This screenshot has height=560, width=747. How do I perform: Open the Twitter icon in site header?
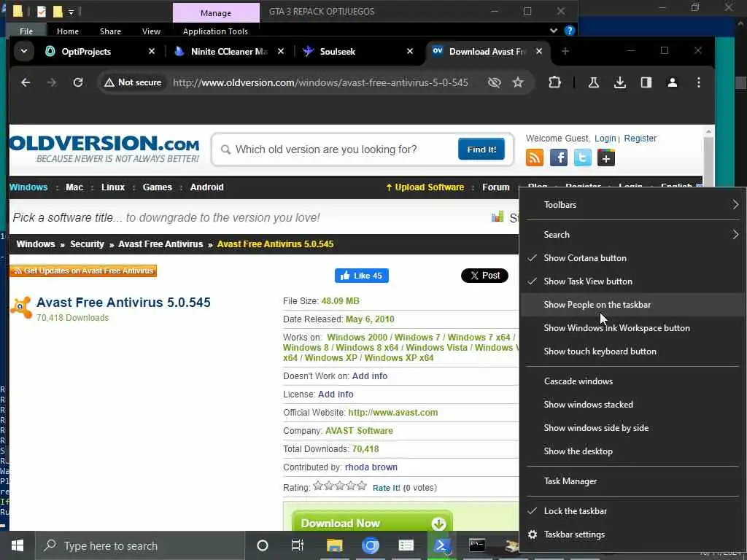(x=582, y=157)
